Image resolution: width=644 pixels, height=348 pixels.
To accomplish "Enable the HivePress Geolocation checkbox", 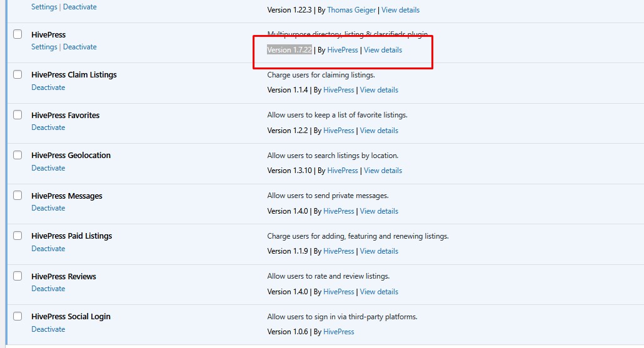I will (18, 156).
